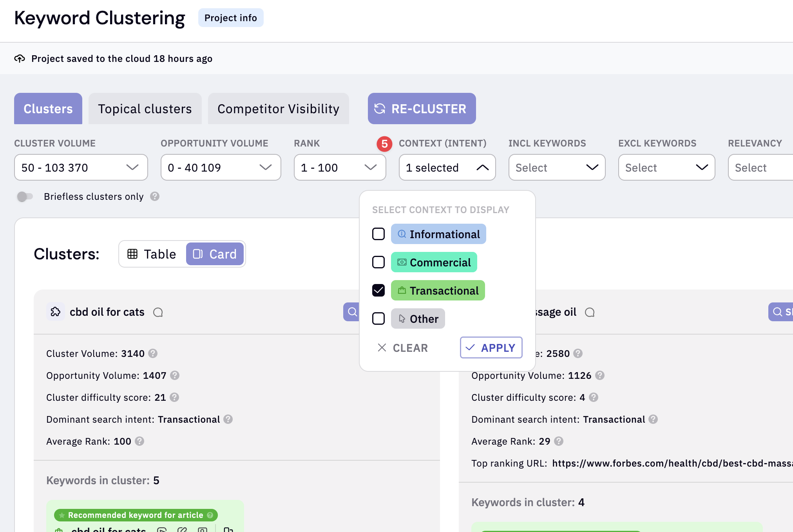Switch to the Topical clusters tab
This screenshot has height=532, width=793.
145,109
